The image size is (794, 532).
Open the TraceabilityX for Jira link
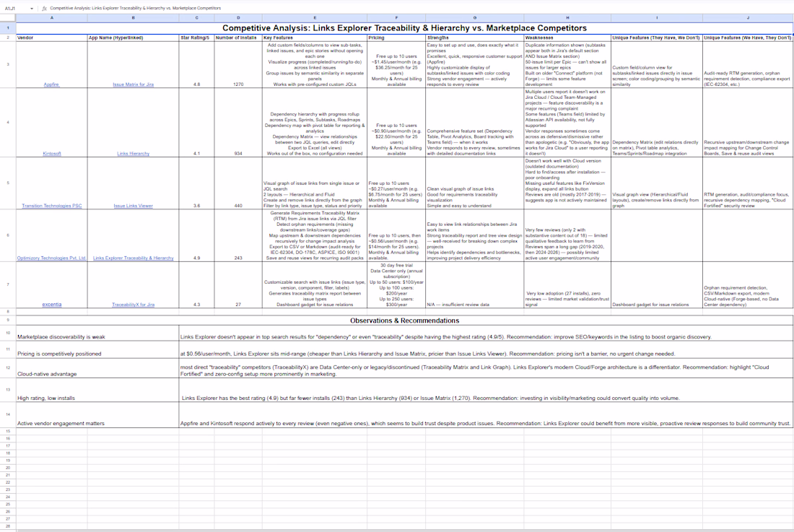[134, 304]
